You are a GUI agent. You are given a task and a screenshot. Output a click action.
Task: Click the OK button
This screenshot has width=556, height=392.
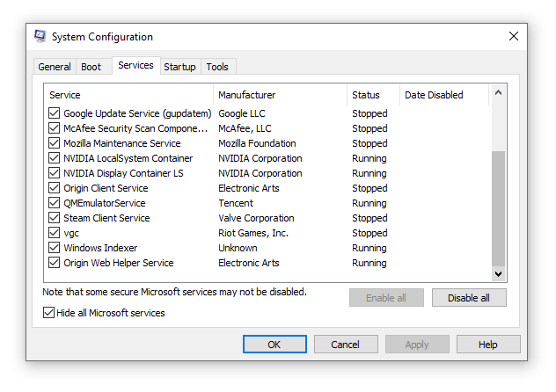coord(274,345)
